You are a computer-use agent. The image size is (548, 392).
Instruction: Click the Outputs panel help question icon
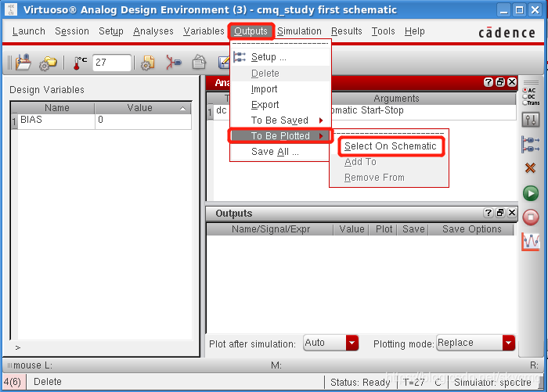click(489, 213)
